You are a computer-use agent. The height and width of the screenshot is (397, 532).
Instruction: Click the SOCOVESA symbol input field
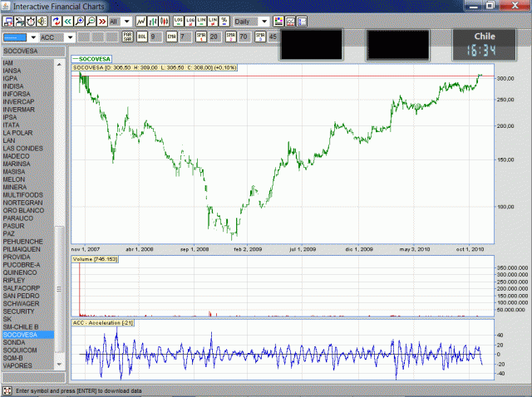tap(33, 51)
